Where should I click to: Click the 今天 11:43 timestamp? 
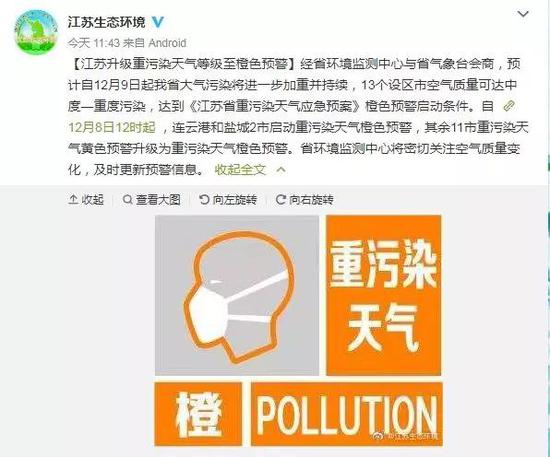click(x=94, y=43)
